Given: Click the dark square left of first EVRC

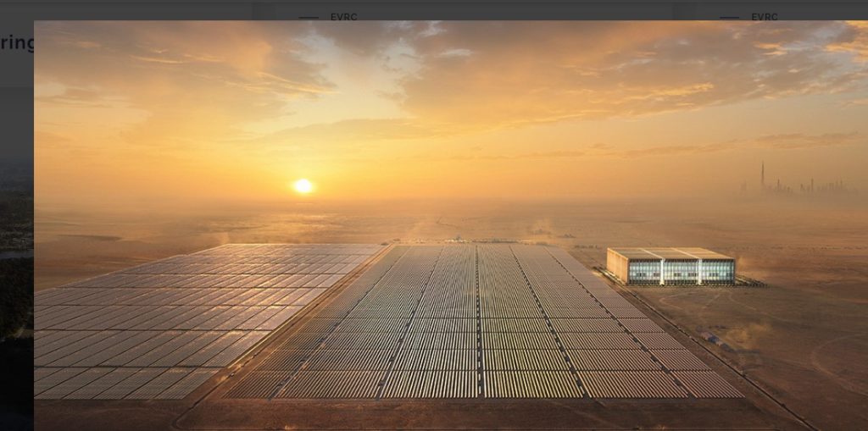Looking at the screenshot, I should pos(264,12).
